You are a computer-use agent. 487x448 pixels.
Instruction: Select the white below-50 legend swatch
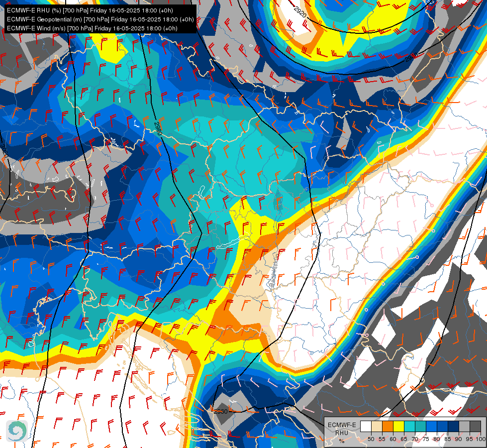[366, 427]
